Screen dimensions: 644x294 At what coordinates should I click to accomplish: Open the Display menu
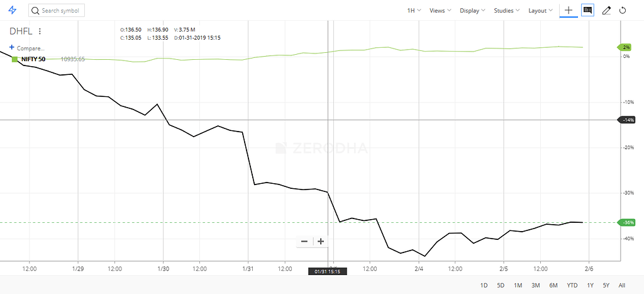point(473,11)
